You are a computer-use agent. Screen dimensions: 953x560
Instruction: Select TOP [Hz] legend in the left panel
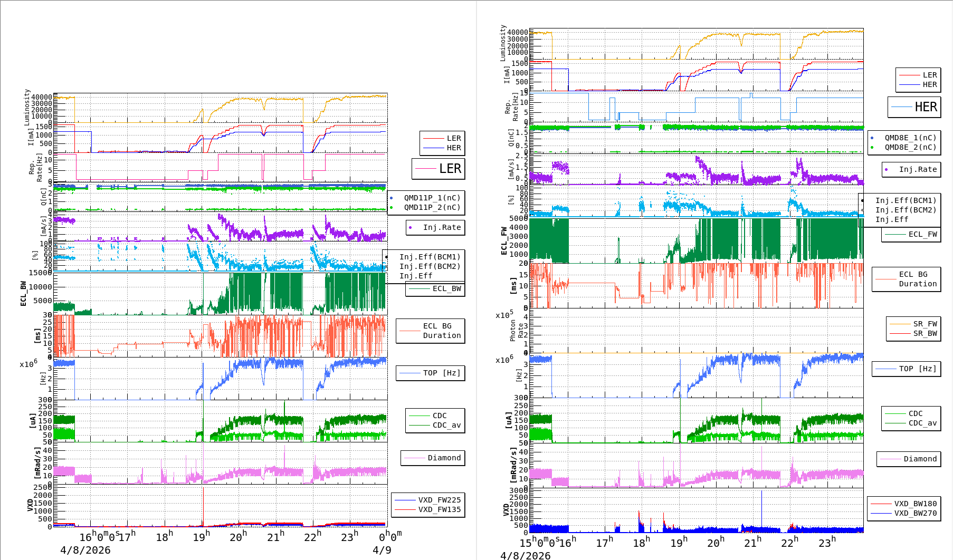(x=431, y=373)
